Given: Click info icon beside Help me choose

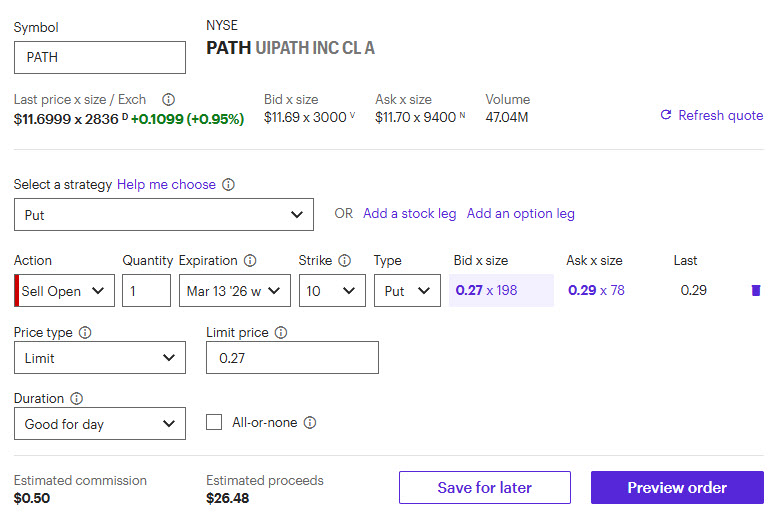Looking at the screenshot, I should pyautogui.click(x=229, y=185).
